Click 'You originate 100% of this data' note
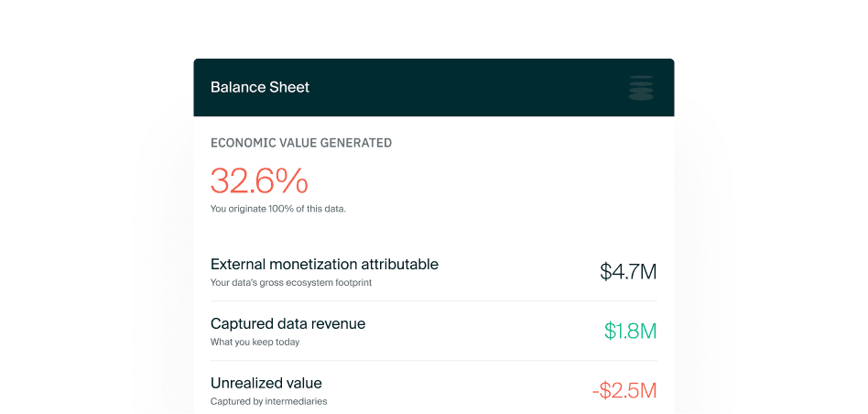Viewport: 868px width, 414px height. [278, 209]
